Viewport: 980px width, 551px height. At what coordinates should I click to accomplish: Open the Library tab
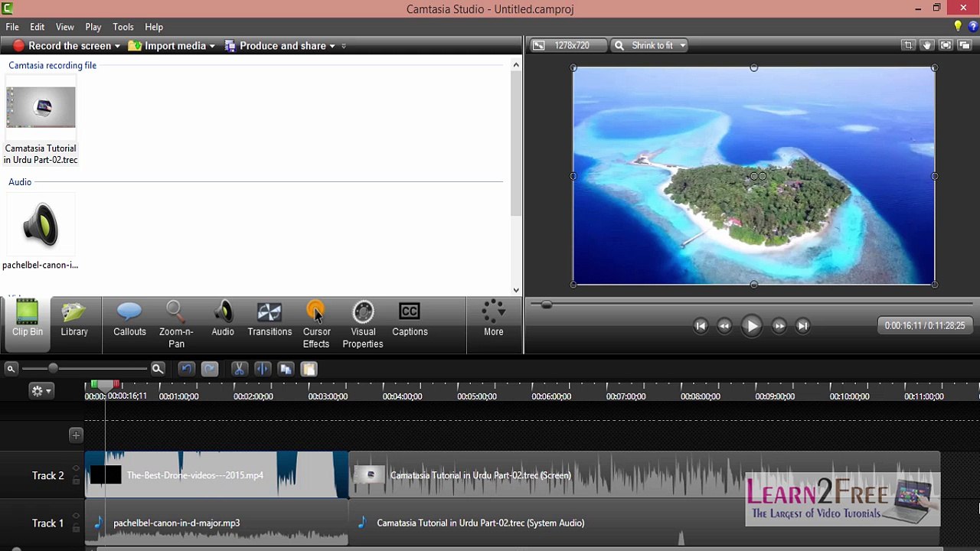click(x=74, y=319)
